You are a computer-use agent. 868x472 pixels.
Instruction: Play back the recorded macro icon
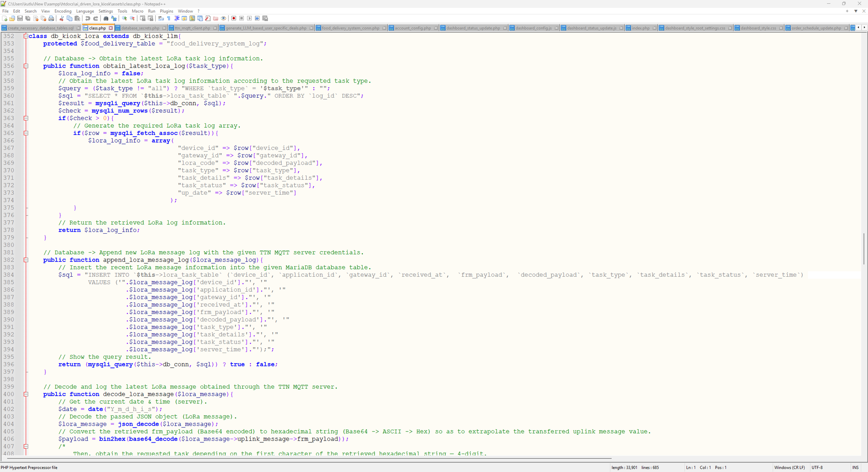250,18
